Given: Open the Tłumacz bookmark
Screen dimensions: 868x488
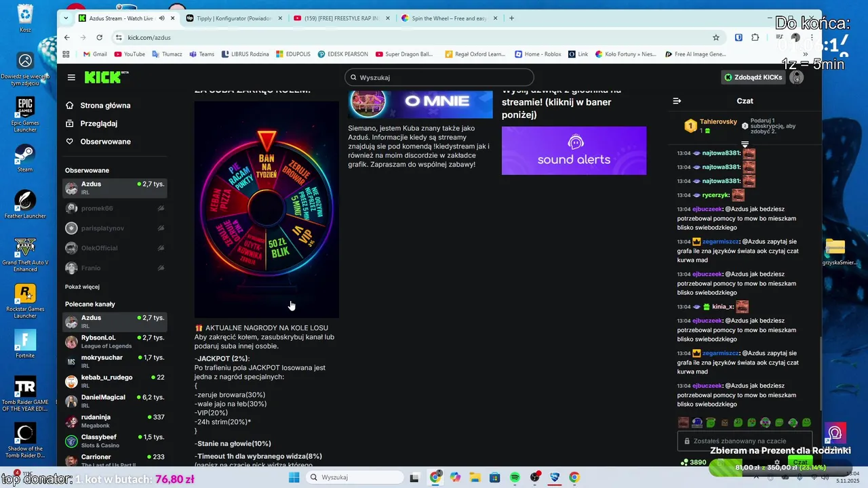Looking at the screenshot, I should click(167, 54).
